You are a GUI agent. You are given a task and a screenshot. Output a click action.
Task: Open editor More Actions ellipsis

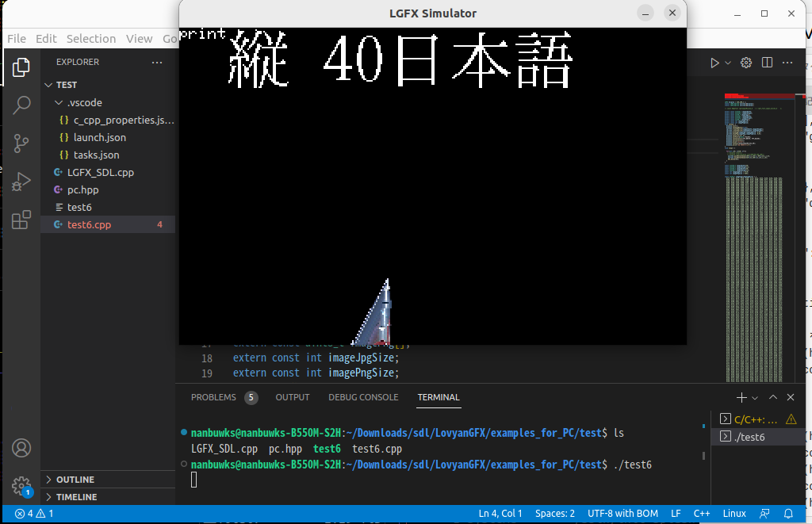pyautogui.click(x=787, y=63)
